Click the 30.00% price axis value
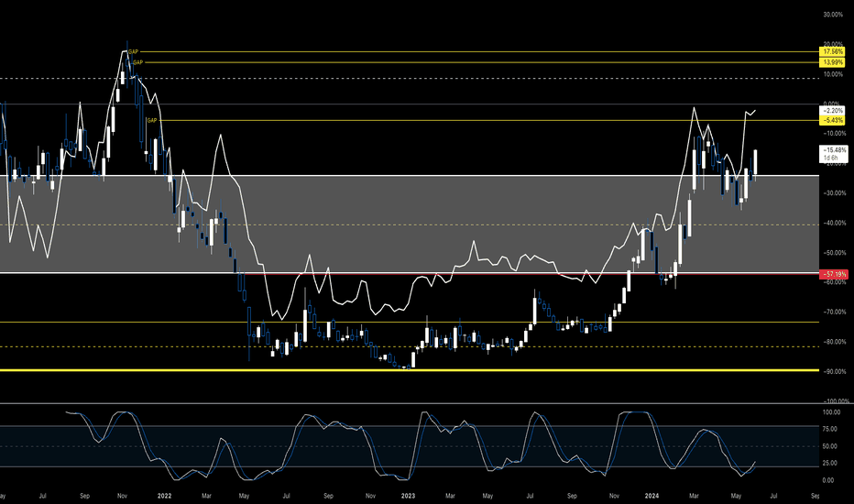Image resolution: width=854 pixels, height=504 pixels. [x=833, y=15]
